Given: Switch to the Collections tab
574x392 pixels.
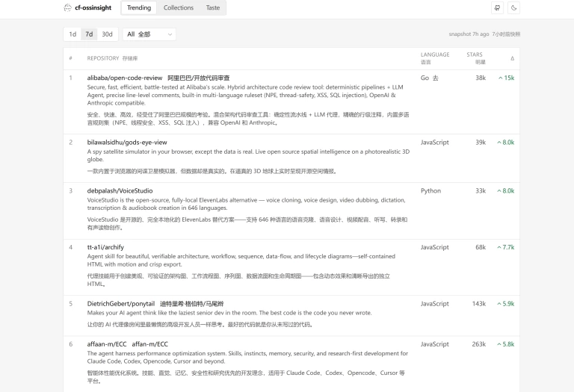Looking at the screenshot, I should click(x=179, y=7).
